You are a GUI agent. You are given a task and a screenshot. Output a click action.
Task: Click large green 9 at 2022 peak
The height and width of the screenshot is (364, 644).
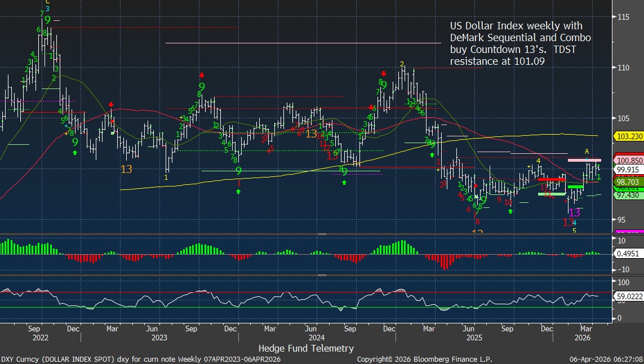click(47, 19)
